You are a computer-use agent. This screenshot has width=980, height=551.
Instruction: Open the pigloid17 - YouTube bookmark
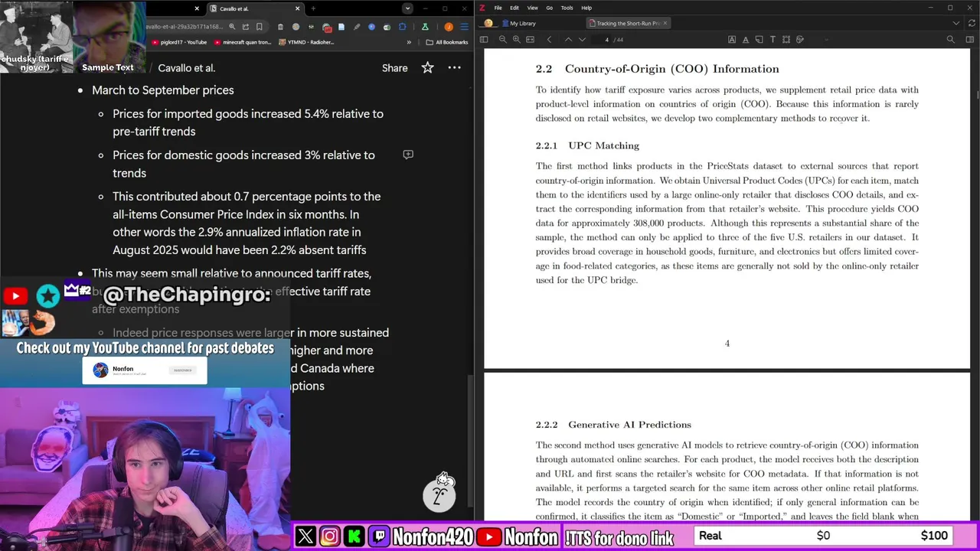179,42
